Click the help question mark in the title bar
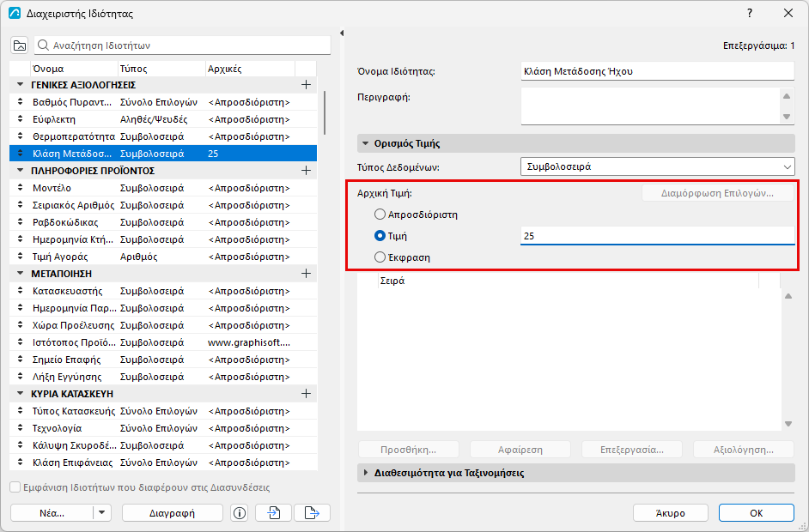The height and width of the screenshot is (532, 809). tap(750, 14)
